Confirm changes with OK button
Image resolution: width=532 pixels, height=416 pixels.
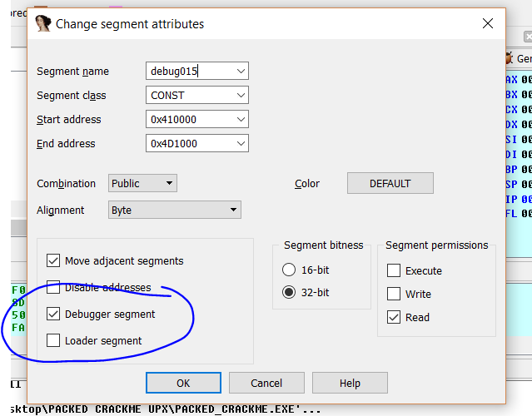[183, 383]
